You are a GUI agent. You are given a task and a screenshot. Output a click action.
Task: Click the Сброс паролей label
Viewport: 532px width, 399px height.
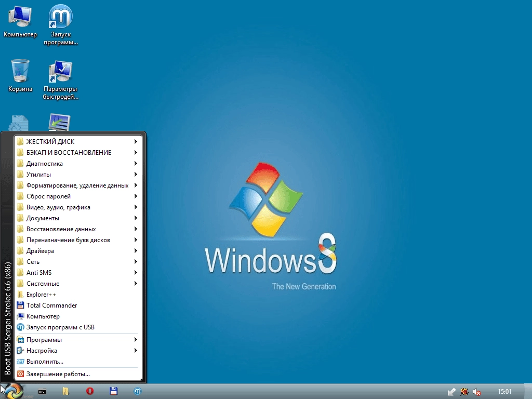(x=48, y=196)
